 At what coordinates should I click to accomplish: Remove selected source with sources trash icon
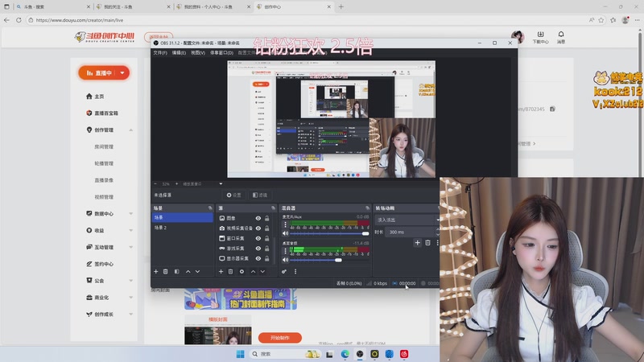tap(230, 272)
